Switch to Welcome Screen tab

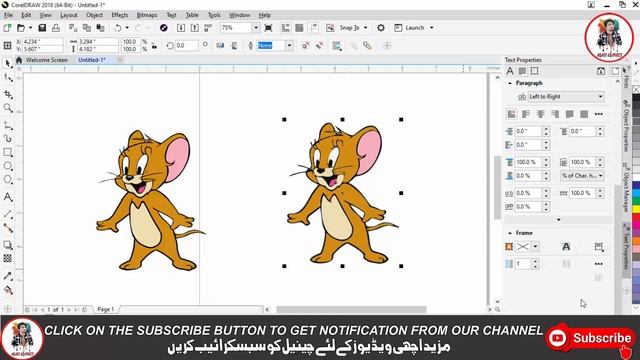[x=47, y=60]
